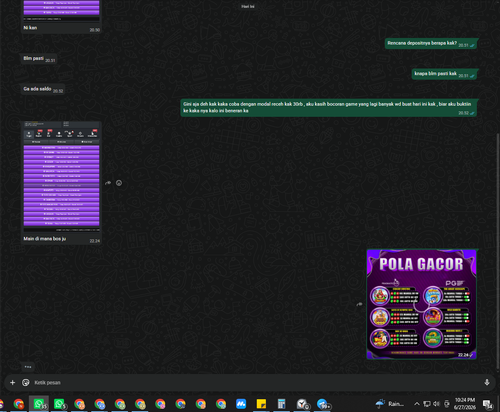Select the message knapa blm pasti kak

pyautogui.click(x=445, y=74)
